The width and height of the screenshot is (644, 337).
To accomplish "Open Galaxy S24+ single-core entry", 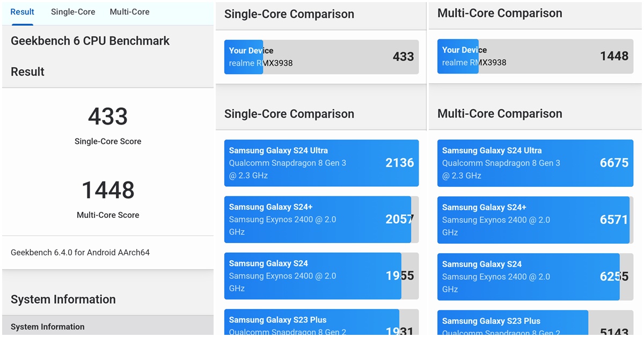I will coord(321,219).
